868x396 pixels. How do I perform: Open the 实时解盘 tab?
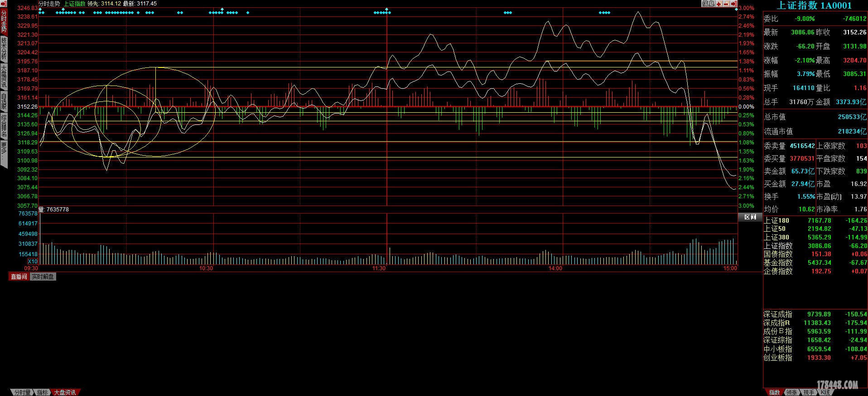[43, 277]
